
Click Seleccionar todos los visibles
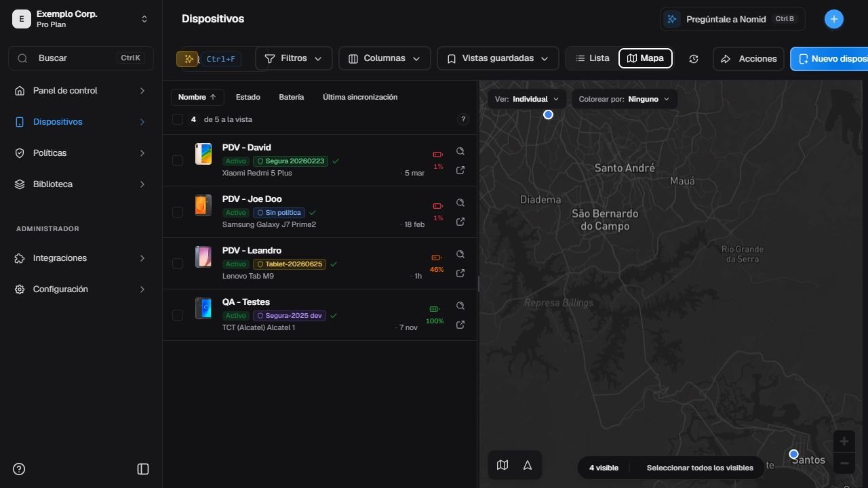(x=700, y=468)
